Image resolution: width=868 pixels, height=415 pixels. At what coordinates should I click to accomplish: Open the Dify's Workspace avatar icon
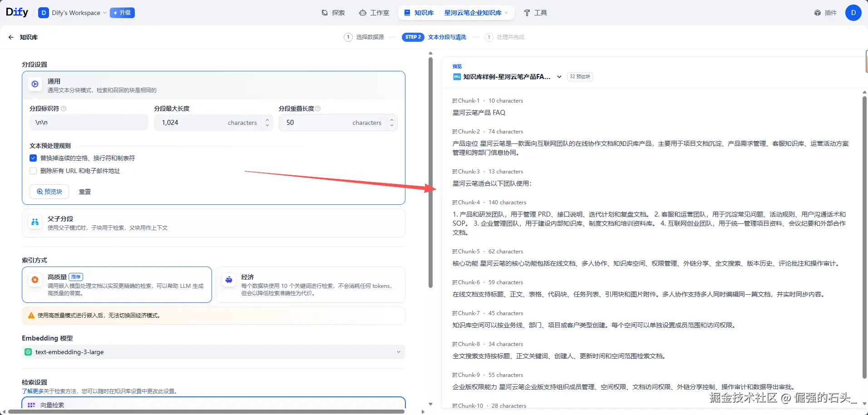click(44, 13)
